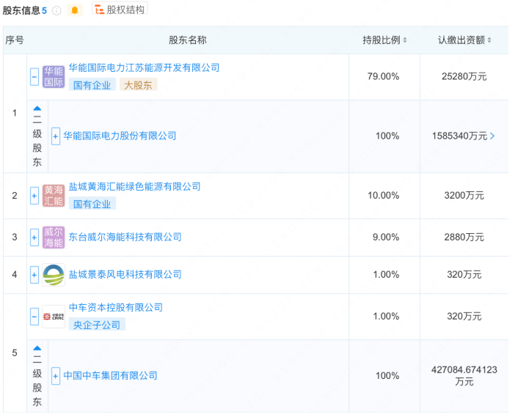
Task: Expand 盐城景泰风电科技有限公司 row
Action: pyautogui.click(x=34, y=275)
